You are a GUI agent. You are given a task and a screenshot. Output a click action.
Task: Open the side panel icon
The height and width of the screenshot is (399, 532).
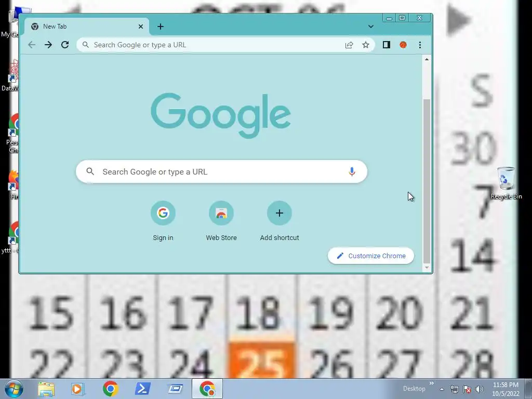(x=386, y=45)
